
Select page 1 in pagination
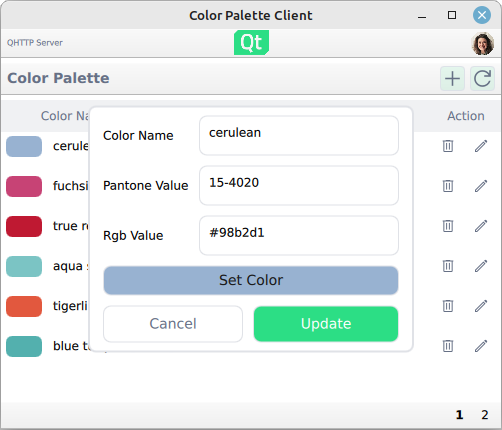459,415
